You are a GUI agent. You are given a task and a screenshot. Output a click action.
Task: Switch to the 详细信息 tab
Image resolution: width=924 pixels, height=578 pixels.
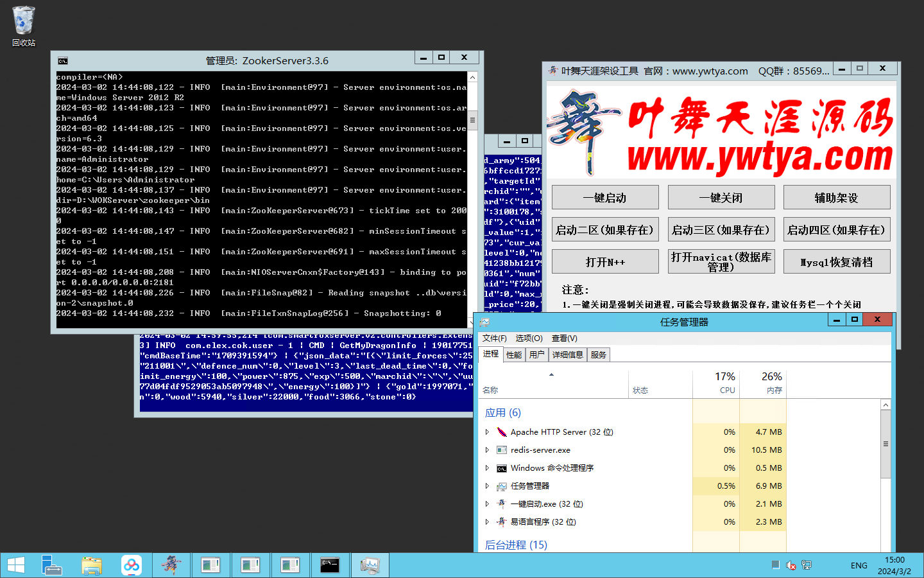coord(568,355)
